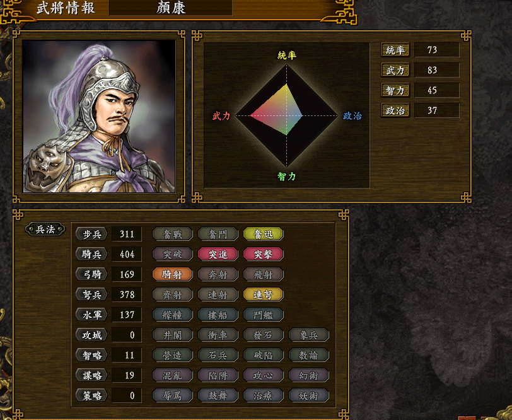This screenshot has height=420, width=512.
Task: Click the 象兵 siege tactic badge
Action: 308,335
